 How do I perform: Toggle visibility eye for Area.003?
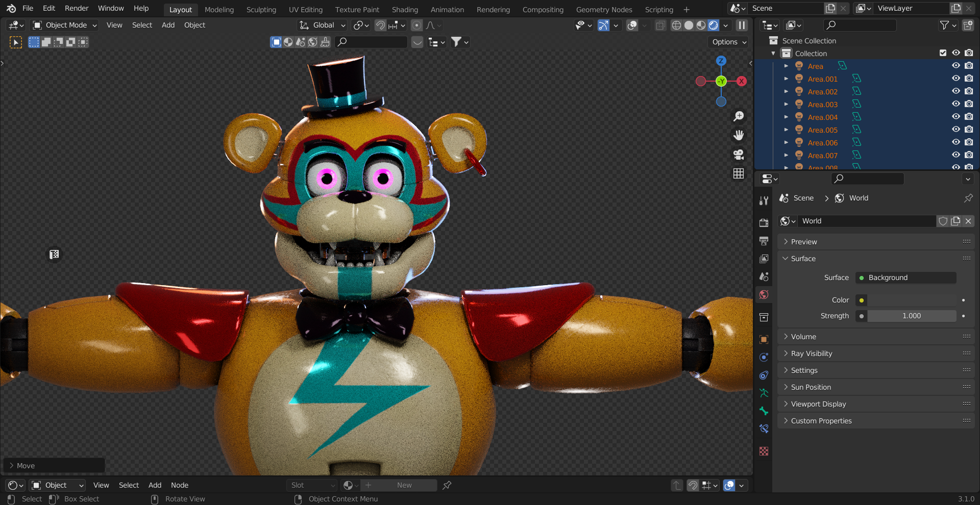[956, 104]
